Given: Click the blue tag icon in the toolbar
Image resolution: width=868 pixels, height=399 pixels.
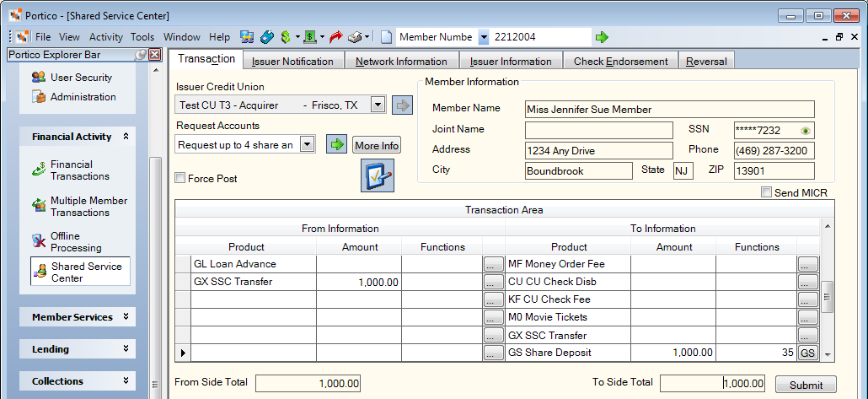Looking at the screenshot, I should (x=267, y=37).
